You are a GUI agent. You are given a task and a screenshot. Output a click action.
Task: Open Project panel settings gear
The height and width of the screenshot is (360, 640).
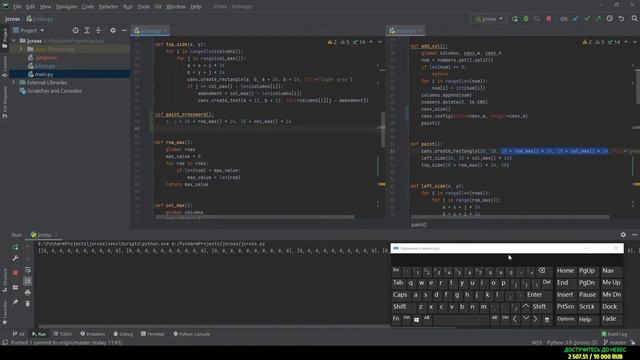point(113,30)
